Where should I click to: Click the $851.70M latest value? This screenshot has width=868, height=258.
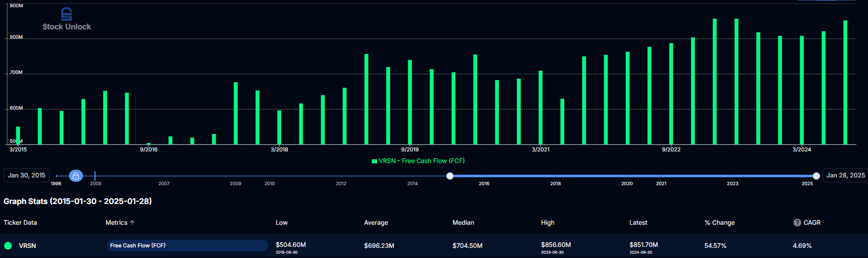(x=644, y=245)
